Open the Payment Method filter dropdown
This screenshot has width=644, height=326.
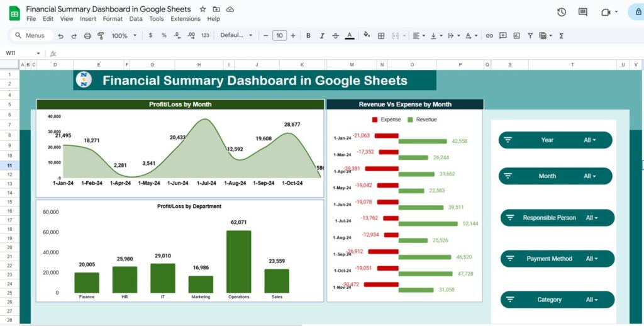(x=557, y=259)
